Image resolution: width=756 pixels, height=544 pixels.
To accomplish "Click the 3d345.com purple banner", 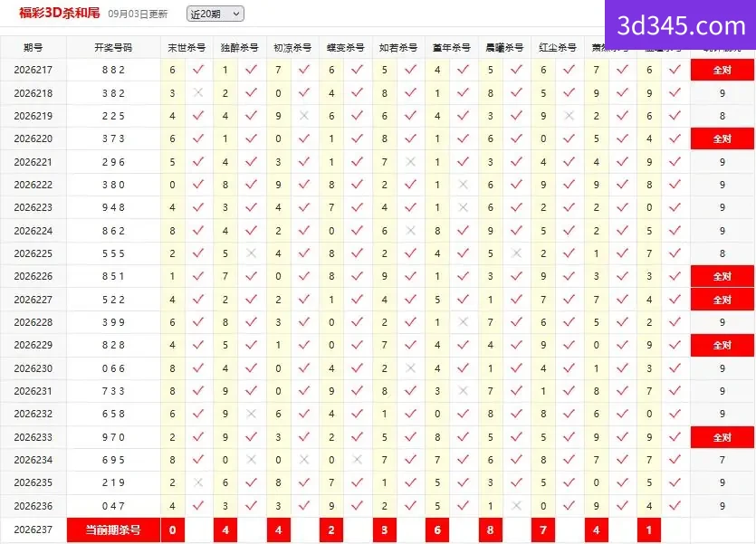I will tap(680, 25).
